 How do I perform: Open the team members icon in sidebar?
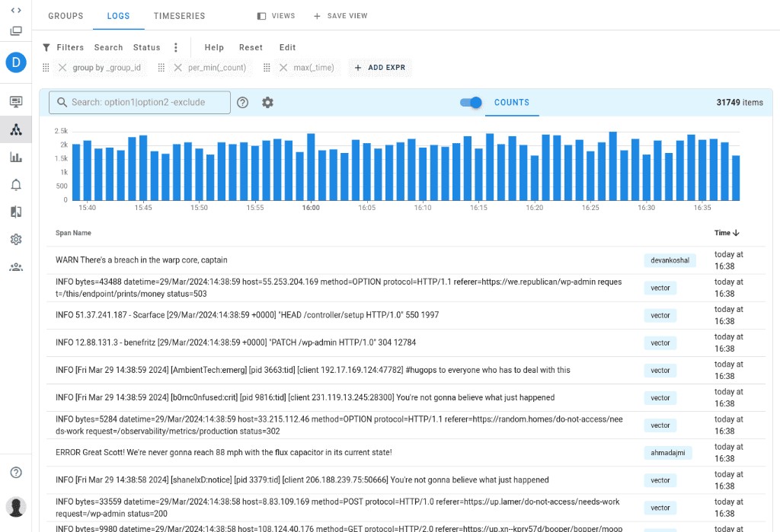[15, 267]
